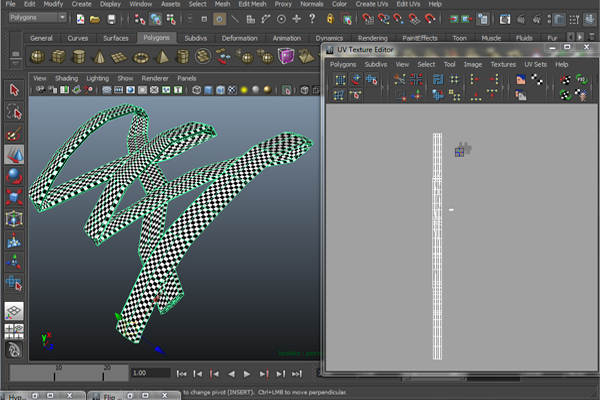
Task: Activate the Universal Manipulator tool
Action: [14, 219]
